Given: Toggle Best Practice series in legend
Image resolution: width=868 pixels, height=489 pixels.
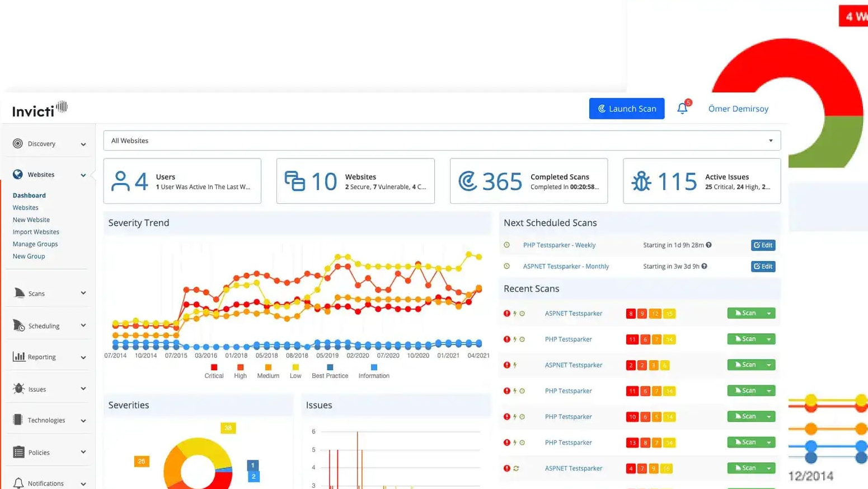Looking at the screenshot, I should click(330, 371).
